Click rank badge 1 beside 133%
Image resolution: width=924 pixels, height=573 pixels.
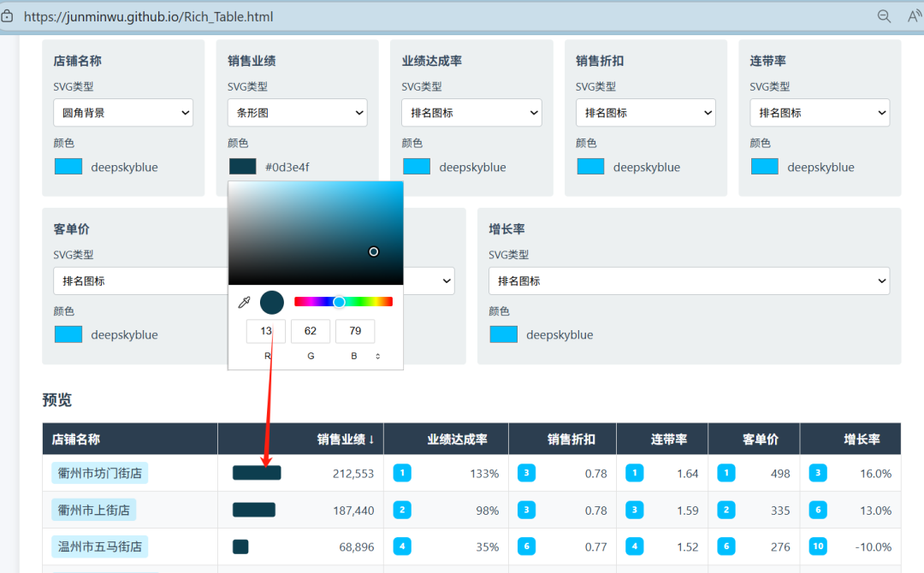(402, 473)
